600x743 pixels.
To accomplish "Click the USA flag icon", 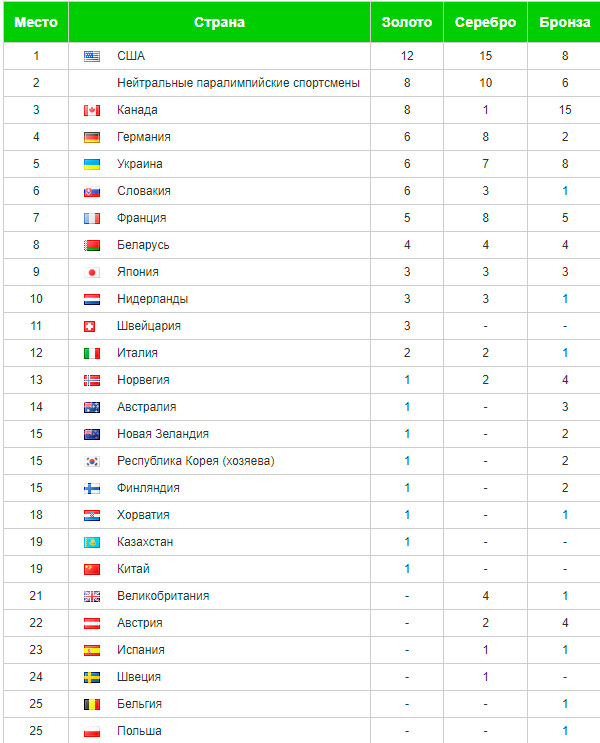I will (92, 56).
